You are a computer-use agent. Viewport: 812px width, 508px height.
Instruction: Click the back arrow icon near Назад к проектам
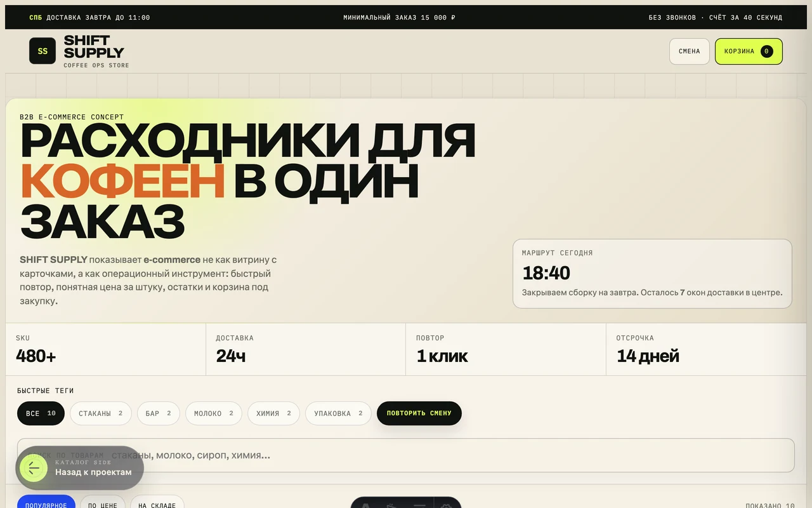[34, 469]
